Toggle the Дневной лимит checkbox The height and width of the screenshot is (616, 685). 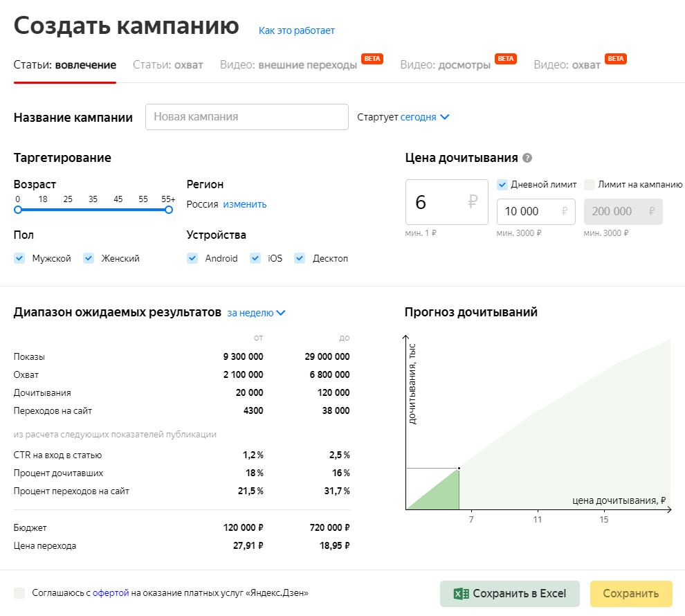click(x=502, y=184)
